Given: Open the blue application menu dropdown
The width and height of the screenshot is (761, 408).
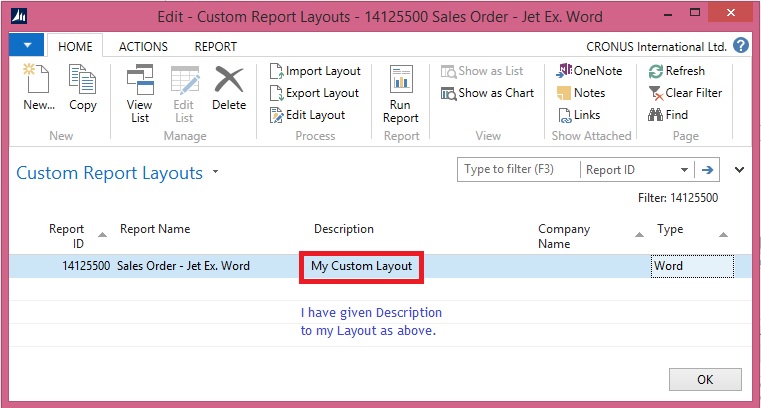Looking at the screenshot, I should 27,45.
